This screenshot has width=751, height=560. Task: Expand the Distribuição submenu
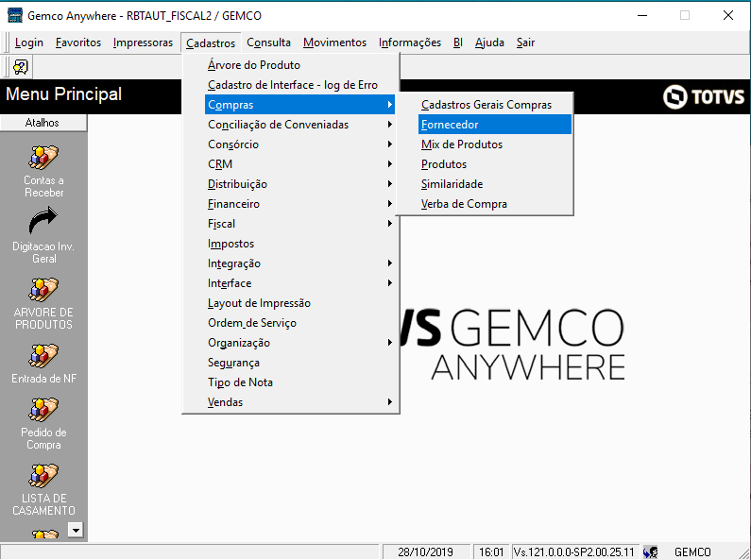(299, 184)
